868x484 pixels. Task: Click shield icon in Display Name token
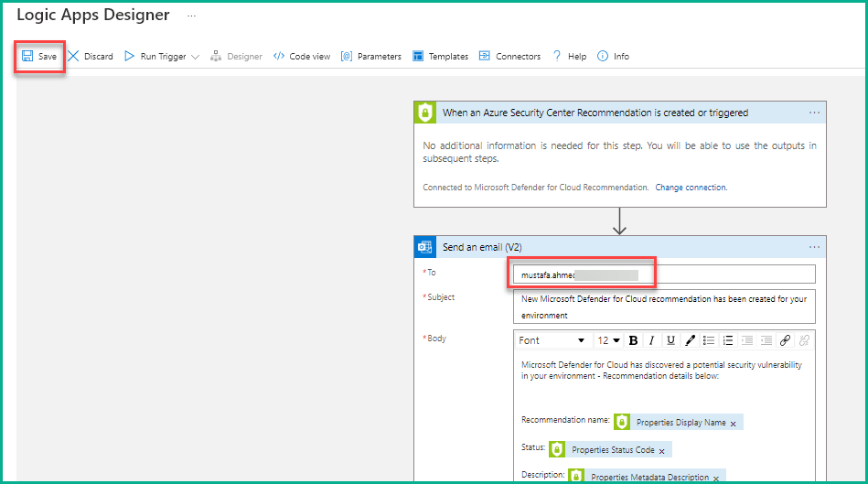click(x=622, y=422)
